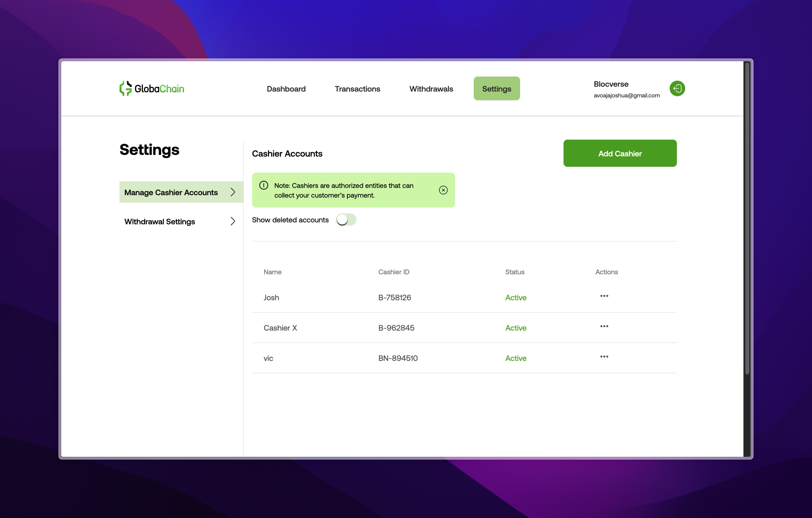Click Active status for vic
The height and width of the screenshot is (518, 812).
coord(516,358)
